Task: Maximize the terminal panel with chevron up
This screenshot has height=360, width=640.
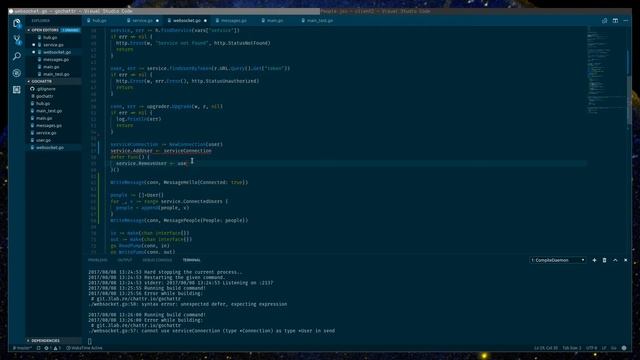Action: point(615,260)
